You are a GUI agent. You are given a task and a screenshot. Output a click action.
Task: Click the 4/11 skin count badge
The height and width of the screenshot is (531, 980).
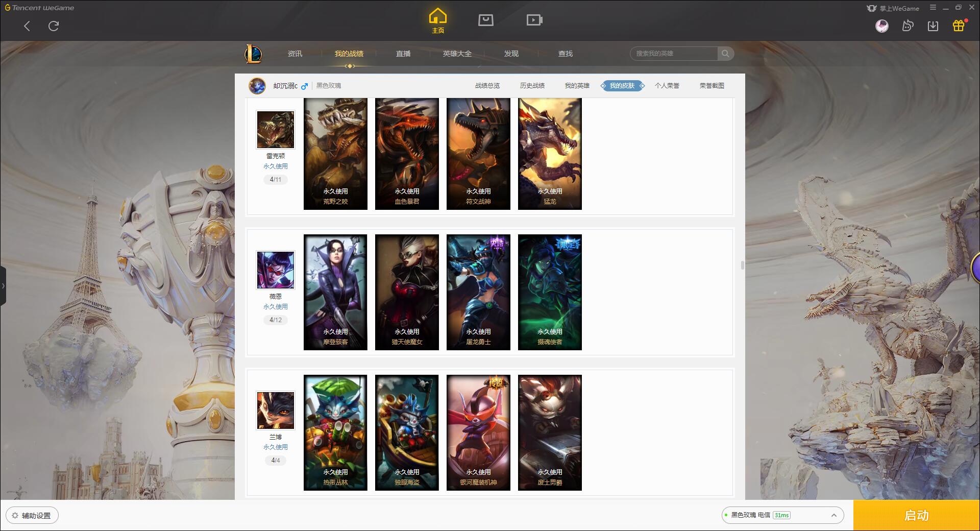276,180
